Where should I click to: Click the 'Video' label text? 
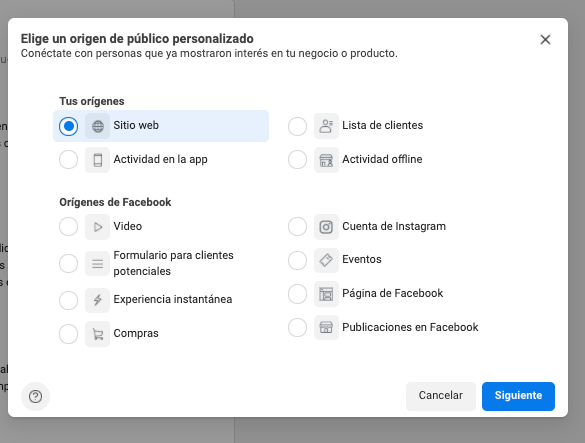click(128, 226)
